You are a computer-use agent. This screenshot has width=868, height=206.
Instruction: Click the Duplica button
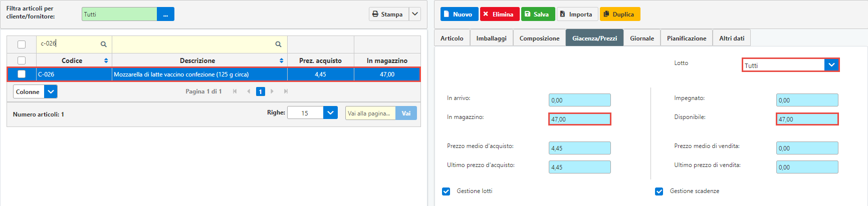click(x=619, y=14)
